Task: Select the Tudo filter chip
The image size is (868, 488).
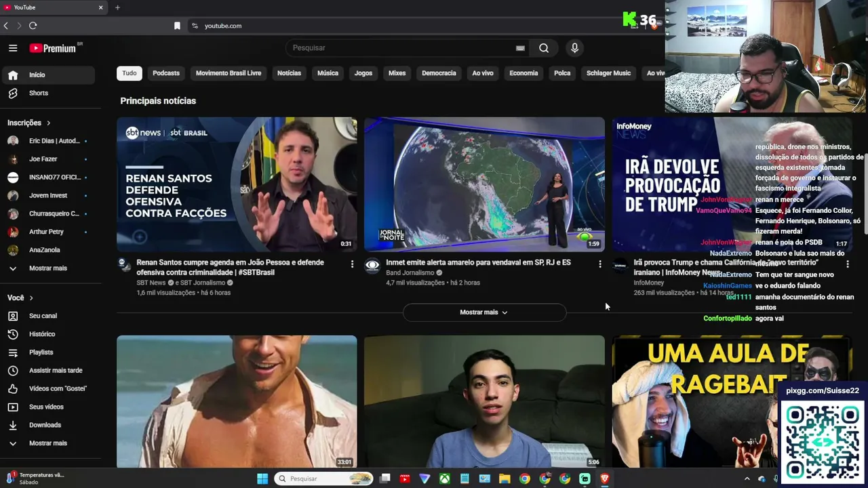Action: pyautogui.click(x=130, y=73)
